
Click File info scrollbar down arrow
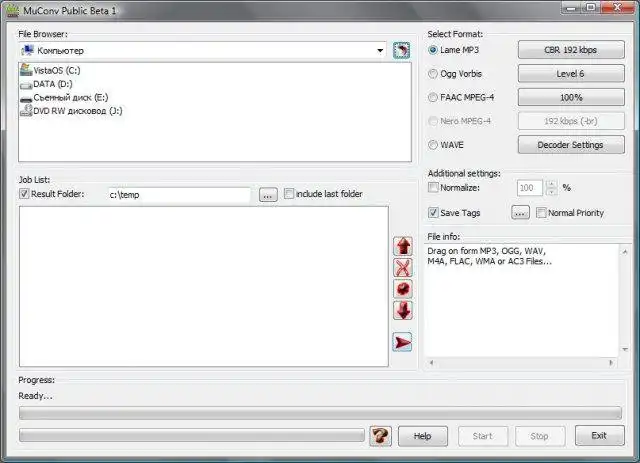(625, 349)
